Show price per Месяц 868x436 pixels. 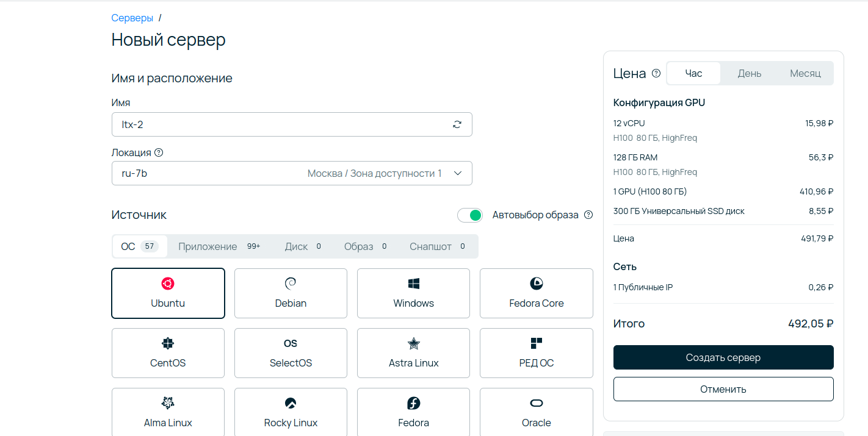(x=805, y=73)
